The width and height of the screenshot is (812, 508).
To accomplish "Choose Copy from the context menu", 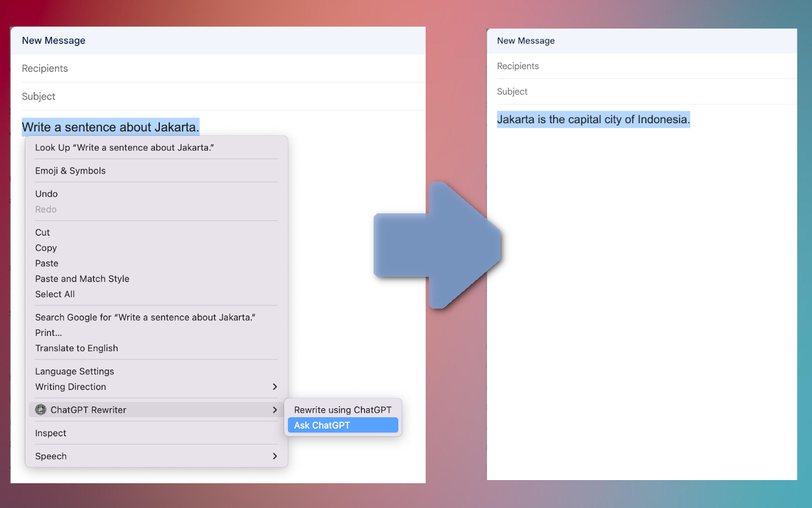I will (x=156, y=248).
